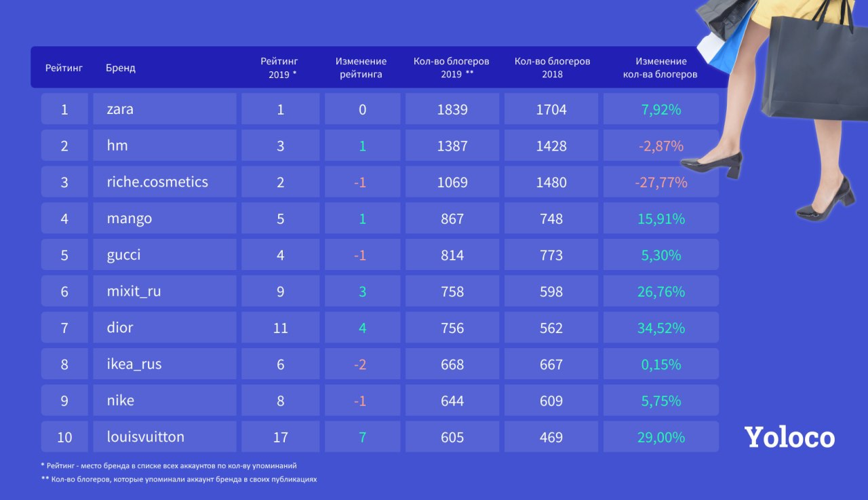Click the value 1839 for zara
Viewport: 868px width, 500px height.
(x=452, y=109)
